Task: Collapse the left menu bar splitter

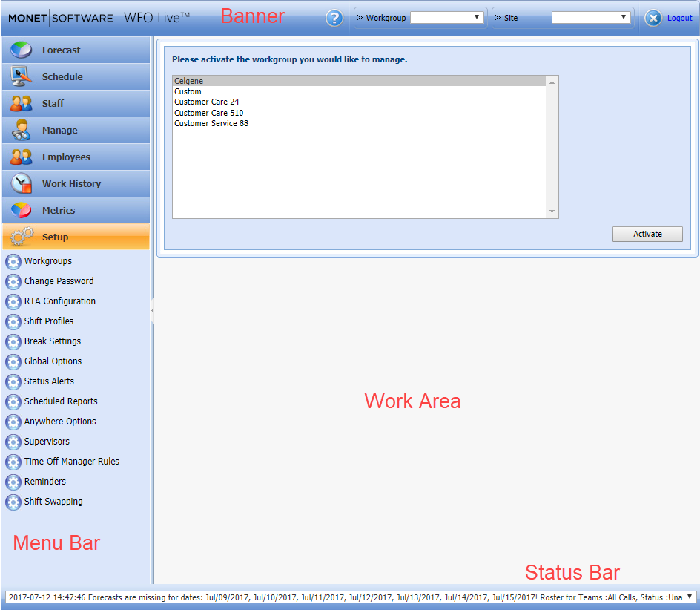Action: [152, 311]
